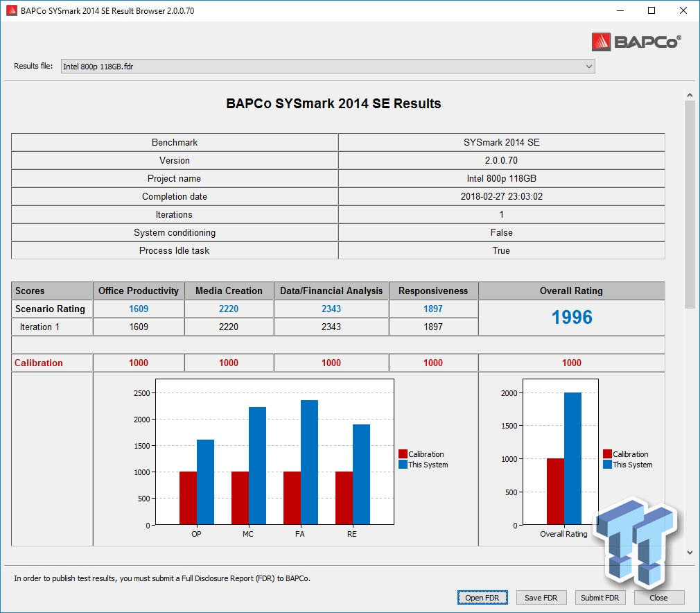Click the Iteration 1 Media Creation value "2220"

[x=229, y=327]
